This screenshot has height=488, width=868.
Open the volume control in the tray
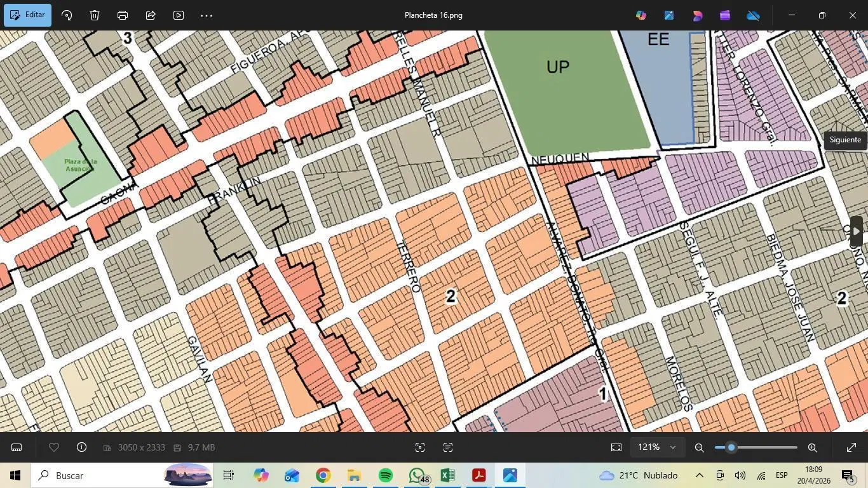(x=740, y=475)
